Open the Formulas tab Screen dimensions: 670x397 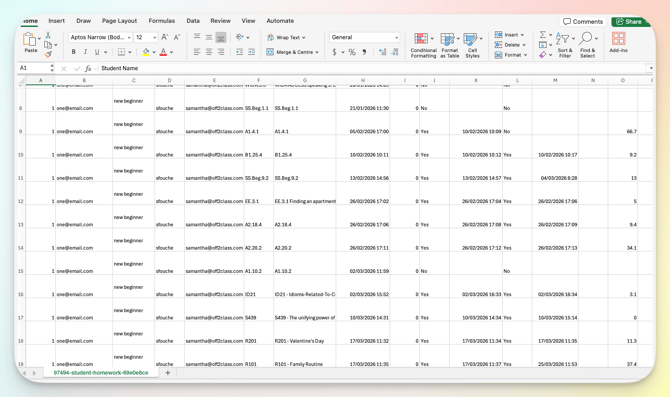[x=162, y=21]
